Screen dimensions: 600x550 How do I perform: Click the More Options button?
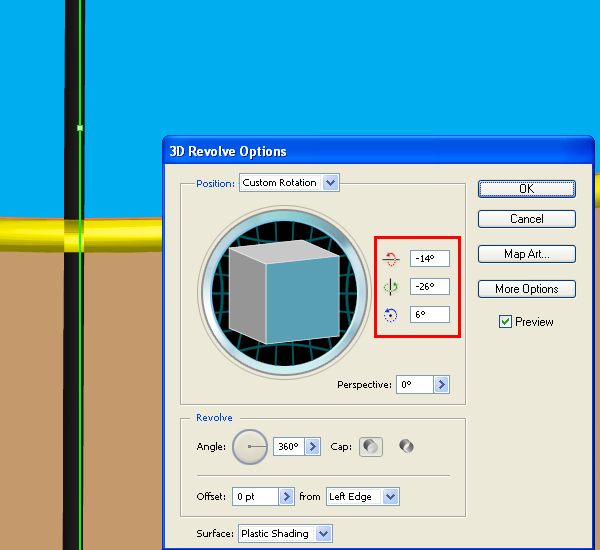coord(527,289)
